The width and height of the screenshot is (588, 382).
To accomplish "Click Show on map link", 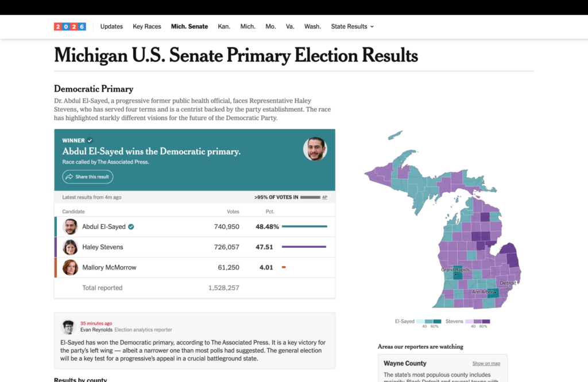I will (486, 363).
